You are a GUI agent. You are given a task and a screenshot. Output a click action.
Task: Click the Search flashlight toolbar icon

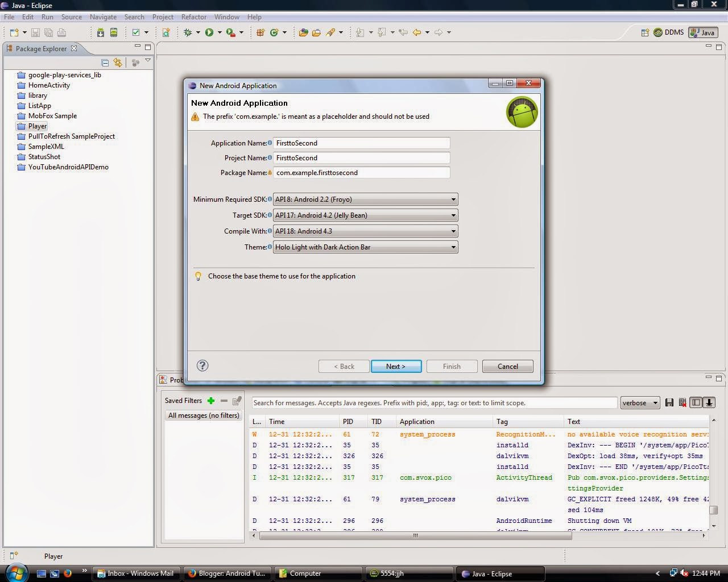tap(330, 32)
